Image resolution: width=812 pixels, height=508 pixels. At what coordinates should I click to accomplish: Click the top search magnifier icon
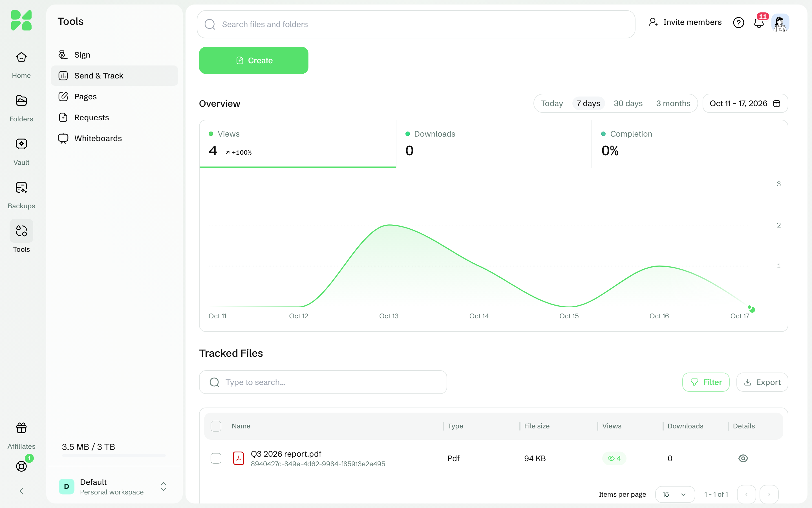point(210,24)
